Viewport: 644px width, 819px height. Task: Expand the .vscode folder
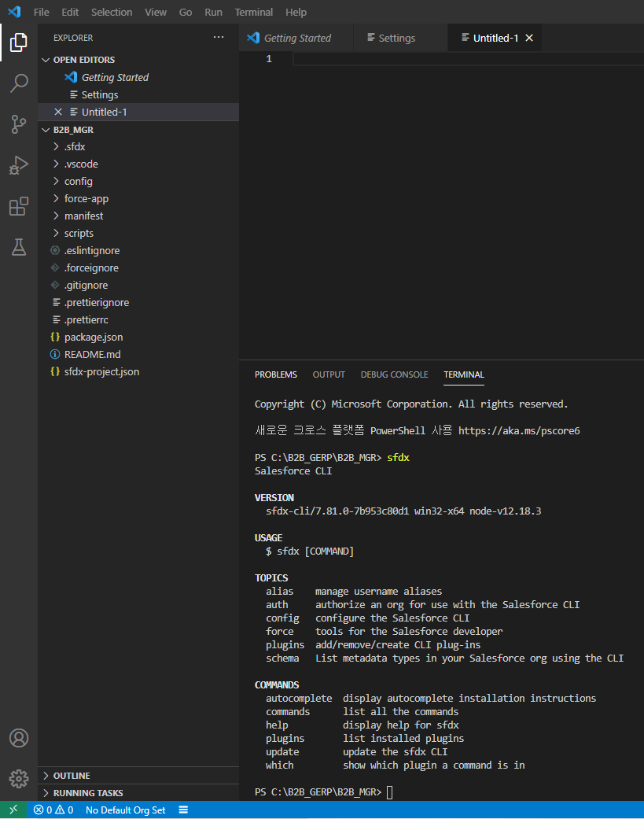pyautogui.click(x=56, y=164)
